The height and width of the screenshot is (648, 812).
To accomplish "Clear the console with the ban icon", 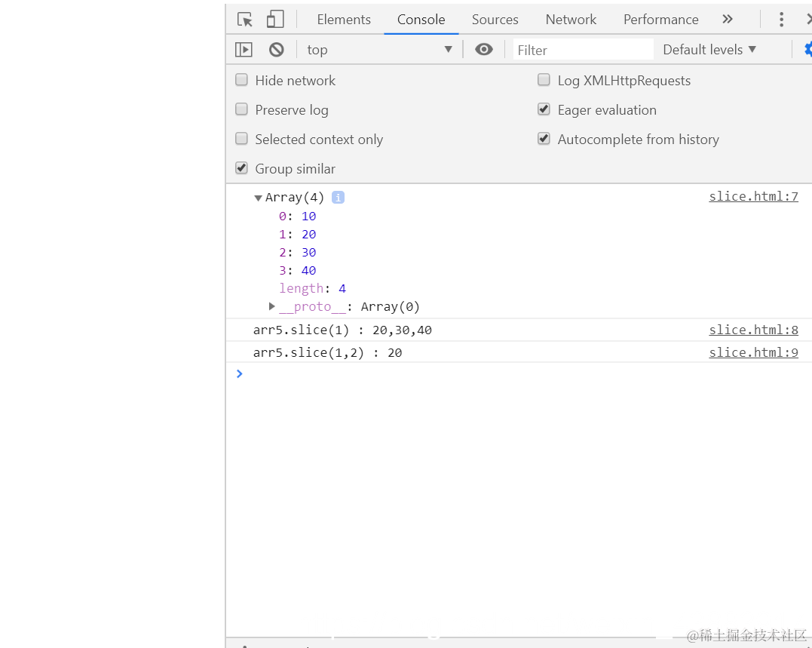I will [x=277, y=50].
